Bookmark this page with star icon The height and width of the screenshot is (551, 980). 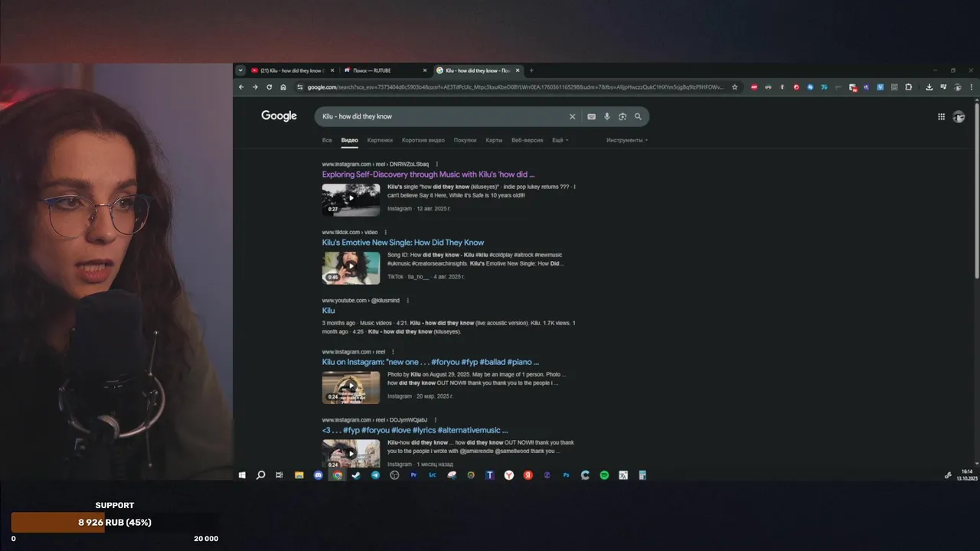coord(735,87)
